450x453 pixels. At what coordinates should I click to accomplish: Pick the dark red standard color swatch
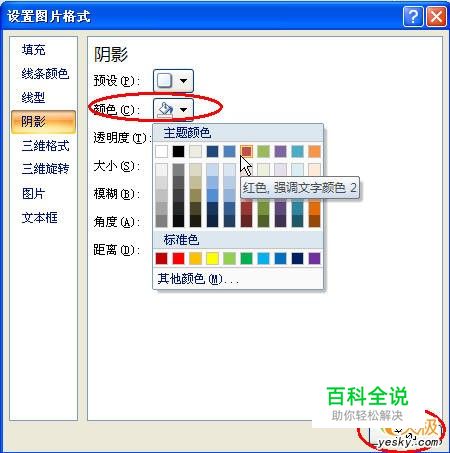point(161,258)
